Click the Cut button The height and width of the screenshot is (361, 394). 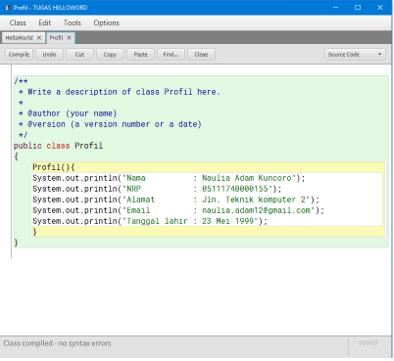click(x=80, y=54)
